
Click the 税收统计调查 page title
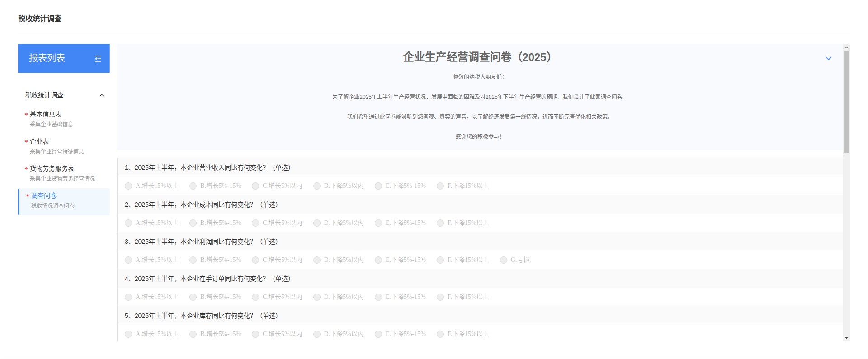tap(40, 19)
